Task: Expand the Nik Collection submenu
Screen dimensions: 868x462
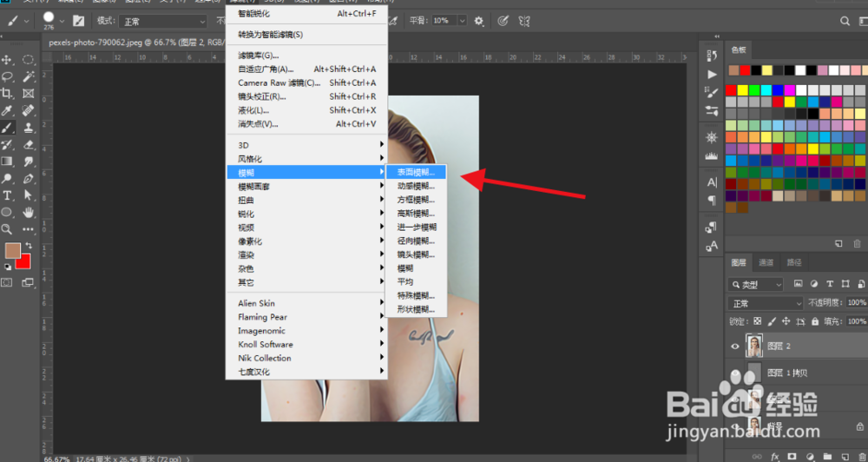Action: pos(306,358)
